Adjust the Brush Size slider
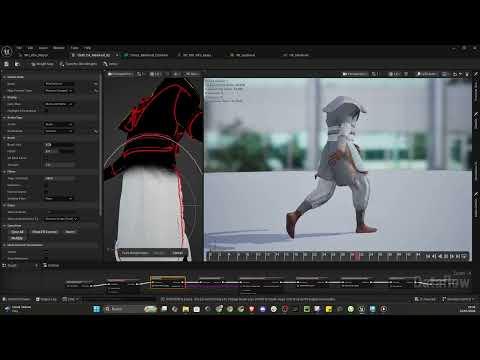This screenshot has height=360, width=480. tap(59, 144)
